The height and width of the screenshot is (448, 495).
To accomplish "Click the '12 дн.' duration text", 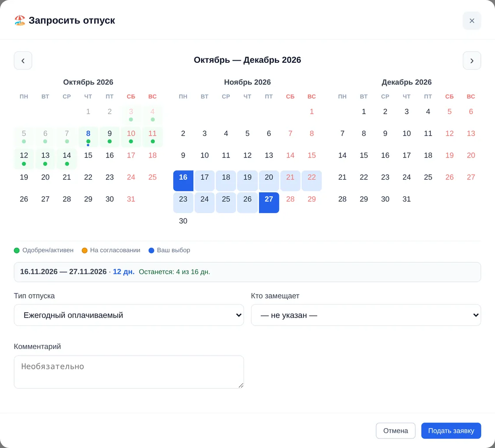I will point(124,272).
